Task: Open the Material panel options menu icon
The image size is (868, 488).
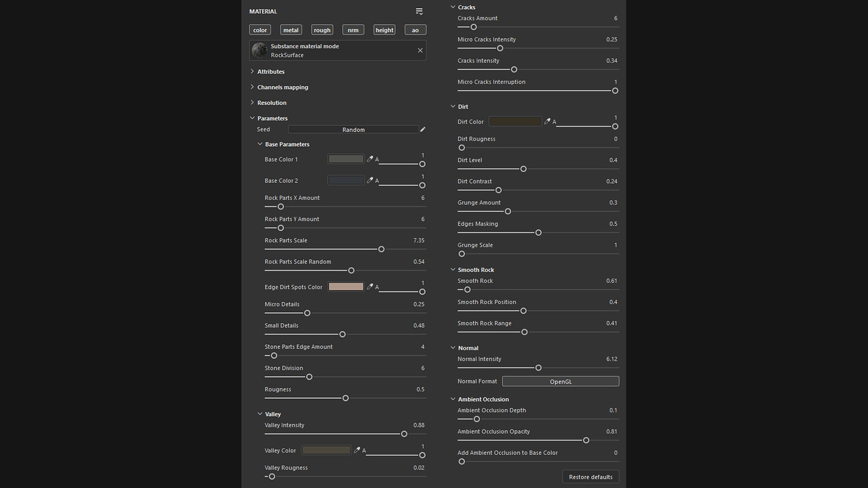Action: (420, 11)
